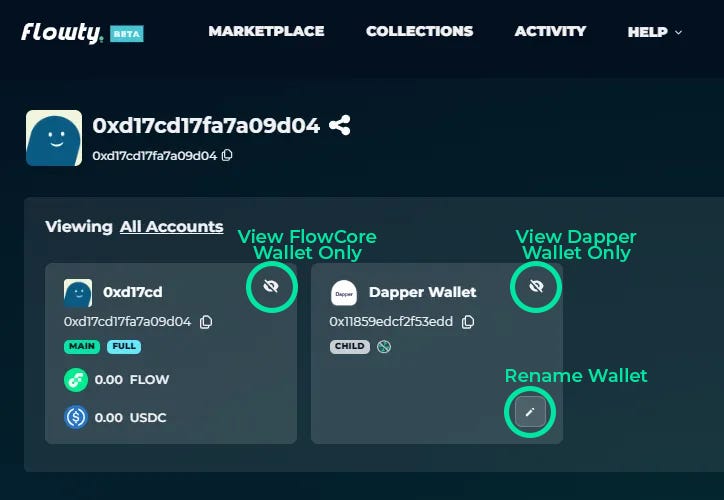Select the globe icon beside CHILD badge

[384, 346]
